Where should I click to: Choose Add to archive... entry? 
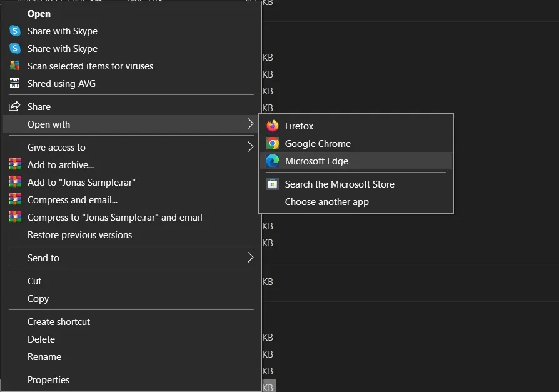131,164
